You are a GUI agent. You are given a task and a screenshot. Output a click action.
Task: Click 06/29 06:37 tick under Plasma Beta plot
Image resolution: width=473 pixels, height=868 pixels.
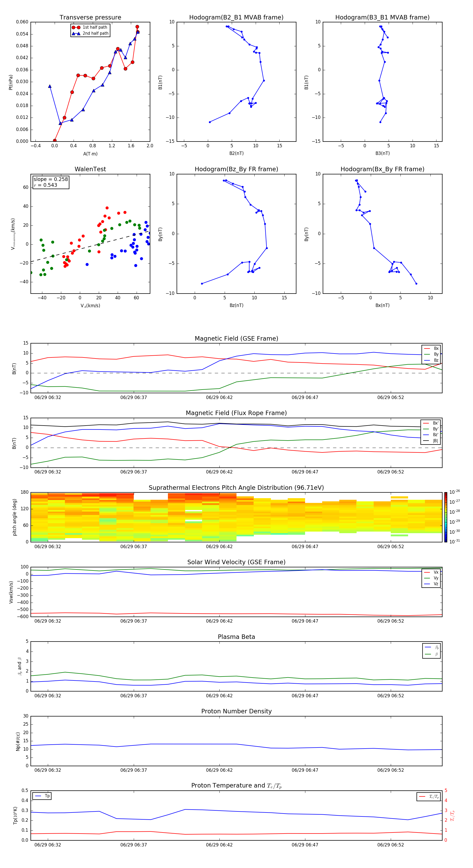134,696
